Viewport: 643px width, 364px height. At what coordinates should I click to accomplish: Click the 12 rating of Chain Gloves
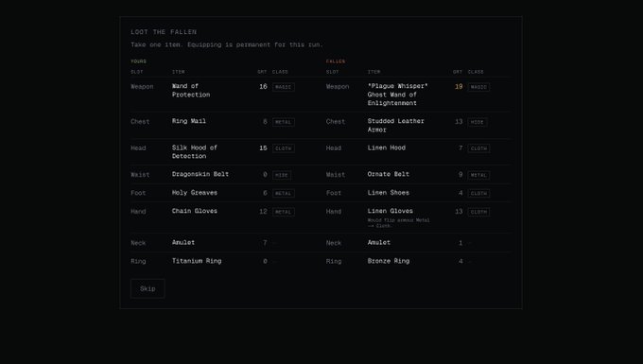[x=263, y=212]
